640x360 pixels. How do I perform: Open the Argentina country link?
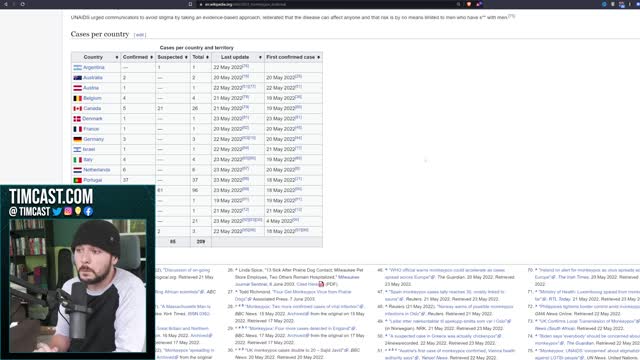[x=94, y=67]
